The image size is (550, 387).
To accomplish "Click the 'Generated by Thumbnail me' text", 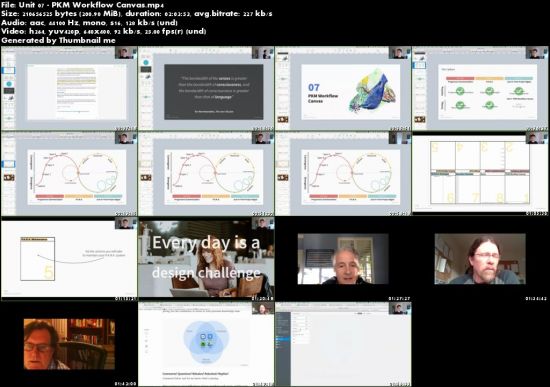I will [58, 40].
